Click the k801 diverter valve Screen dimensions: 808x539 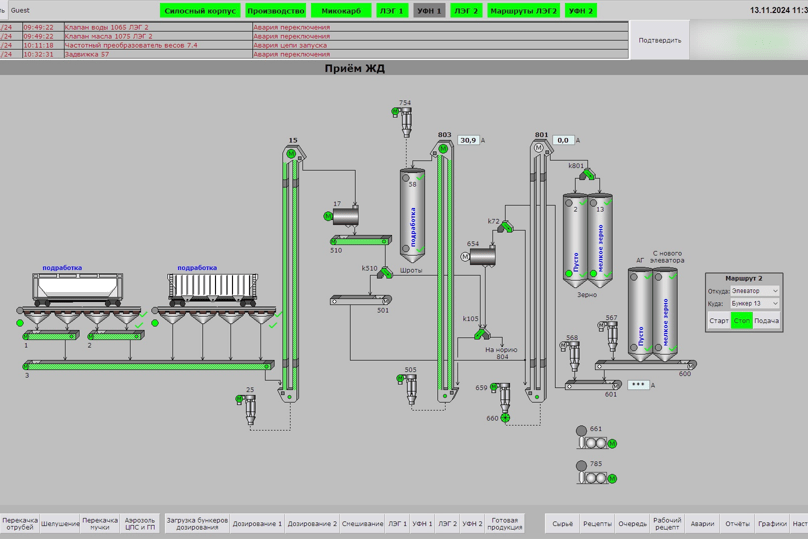click(586, 173)
